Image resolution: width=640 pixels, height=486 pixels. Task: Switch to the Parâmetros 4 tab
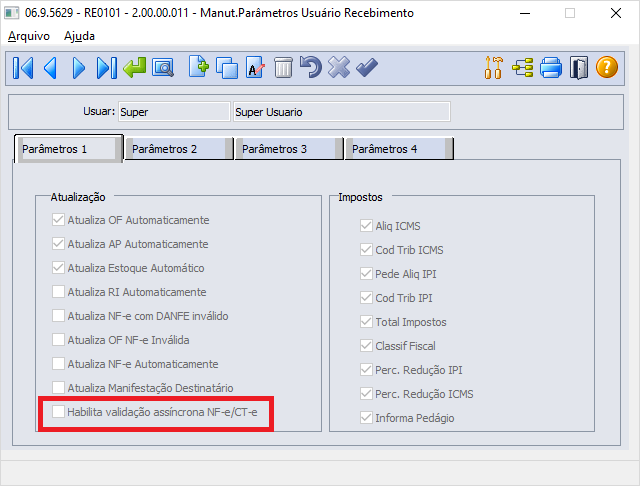tap(399, 149)
